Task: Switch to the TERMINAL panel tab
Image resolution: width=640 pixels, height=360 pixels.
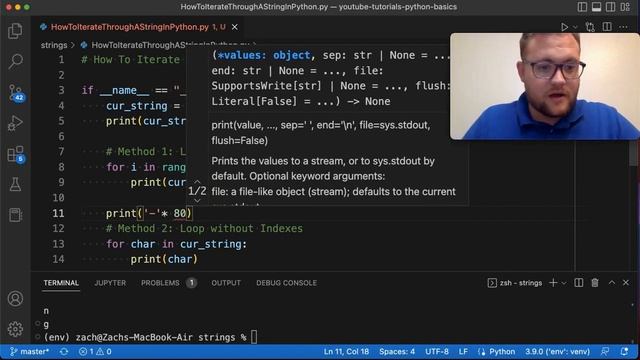Action: point(61,283)
